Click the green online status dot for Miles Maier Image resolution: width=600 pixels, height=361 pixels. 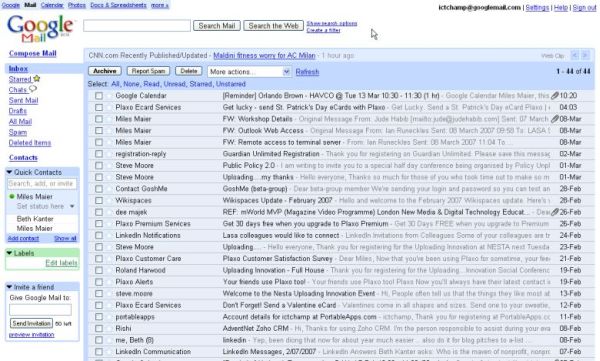click(12, 196)
